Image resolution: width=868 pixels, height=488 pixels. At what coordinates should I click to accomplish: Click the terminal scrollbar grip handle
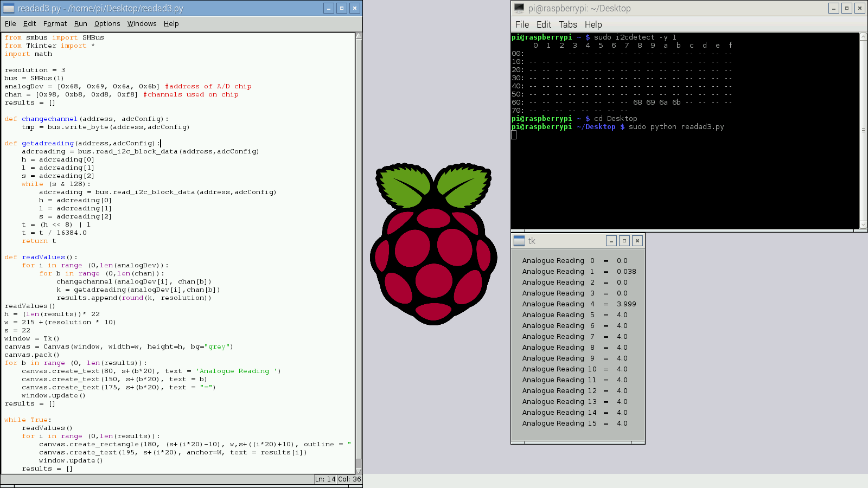[864, 130]
